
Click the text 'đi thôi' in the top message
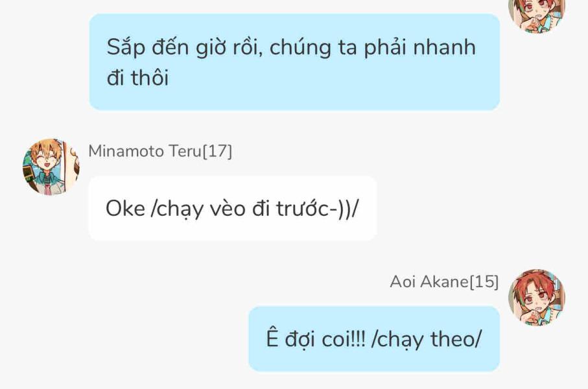[137, 78]
